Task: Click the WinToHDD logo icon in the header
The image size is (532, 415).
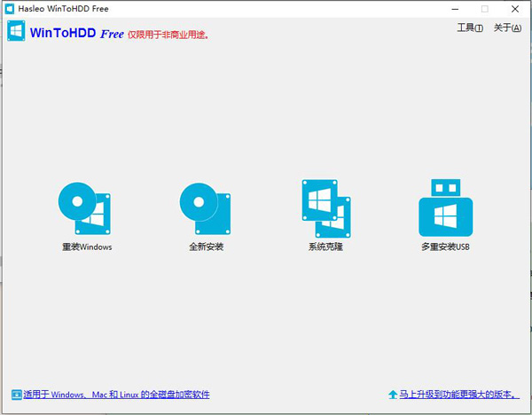Action: coord(16,30)
